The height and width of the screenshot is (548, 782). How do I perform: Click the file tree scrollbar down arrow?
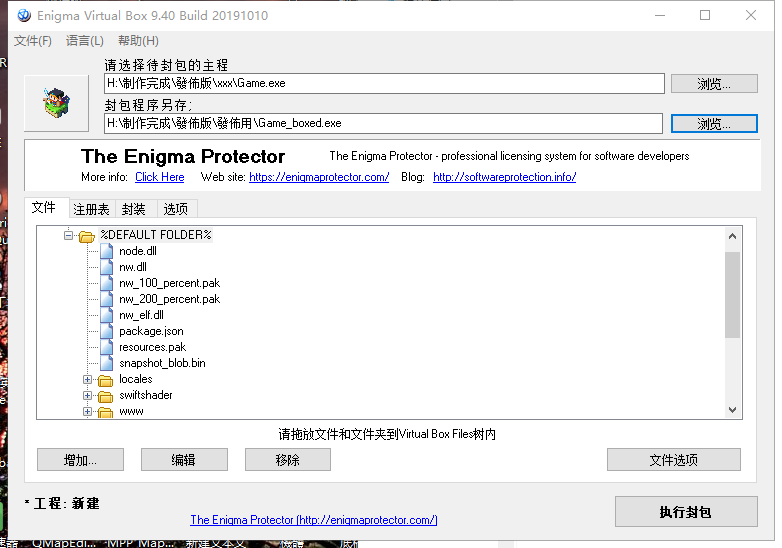point(732,410)
